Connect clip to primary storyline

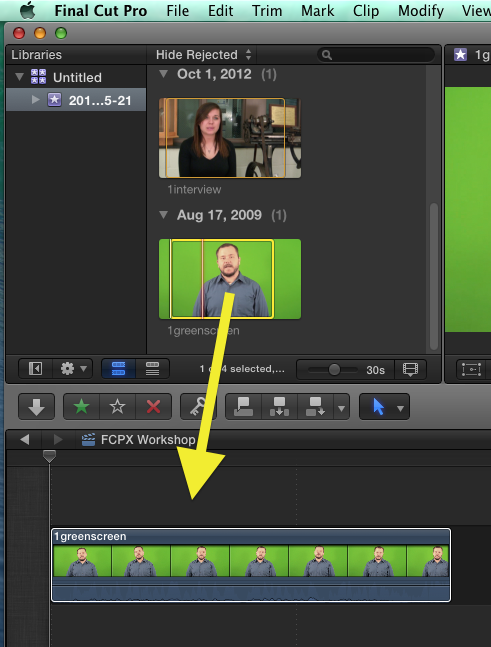pos(243,407)
